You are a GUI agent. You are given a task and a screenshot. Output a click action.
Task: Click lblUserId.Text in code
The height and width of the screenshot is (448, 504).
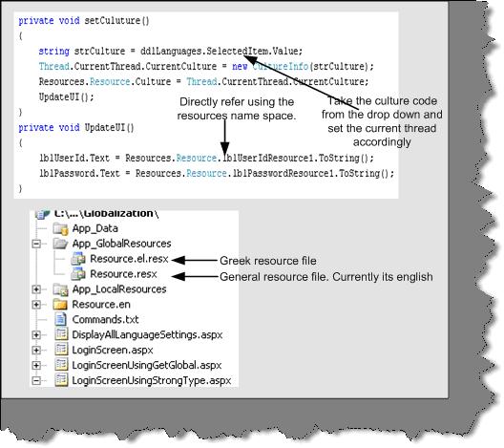click(x=74, y=159)
